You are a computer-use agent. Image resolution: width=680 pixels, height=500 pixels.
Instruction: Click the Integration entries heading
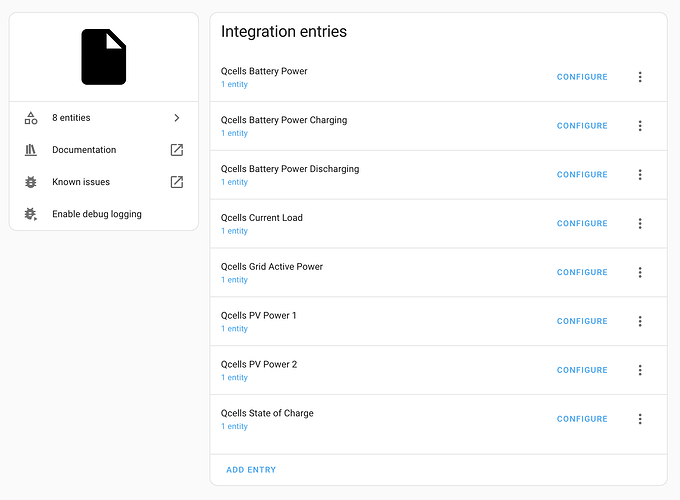coord(284,32)
